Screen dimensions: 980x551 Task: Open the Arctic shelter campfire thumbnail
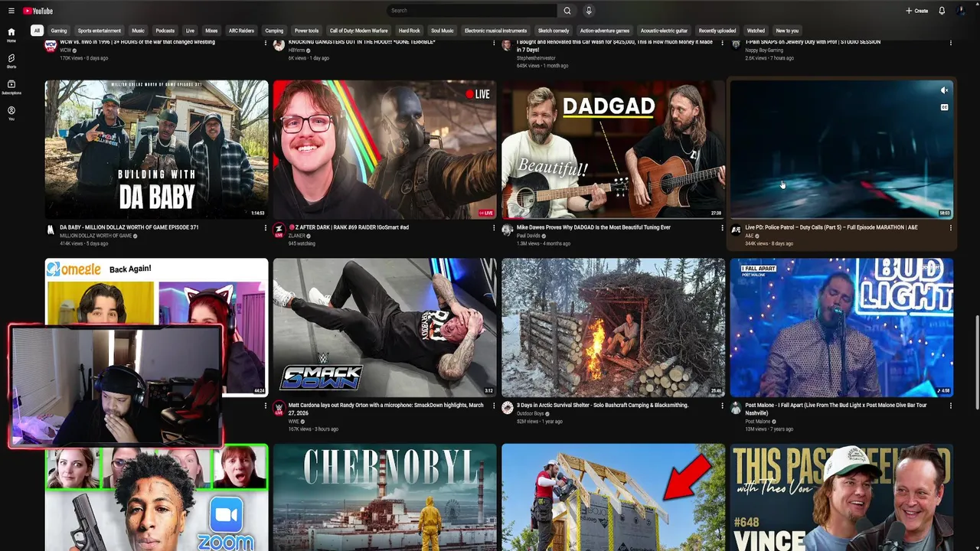pos(612,328)
